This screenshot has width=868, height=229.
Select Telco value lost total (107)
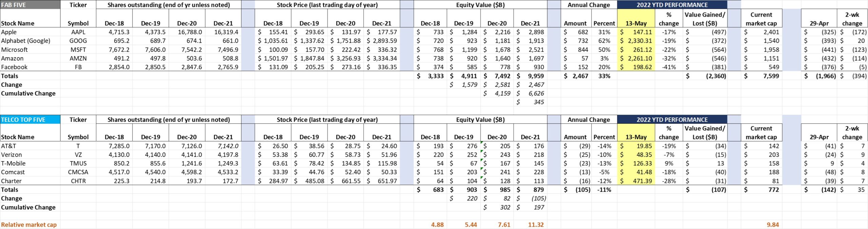coord(705,190)
